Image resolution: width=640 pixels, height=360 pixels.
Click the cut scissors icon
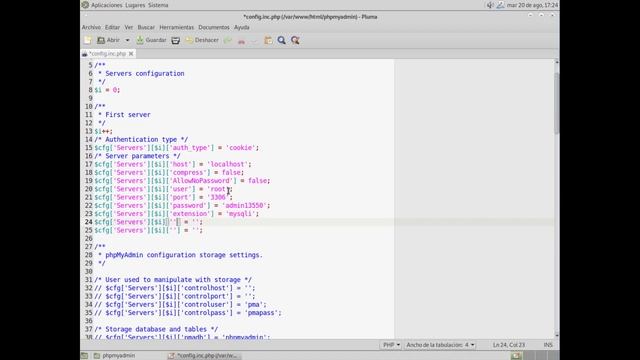point(241,40)
